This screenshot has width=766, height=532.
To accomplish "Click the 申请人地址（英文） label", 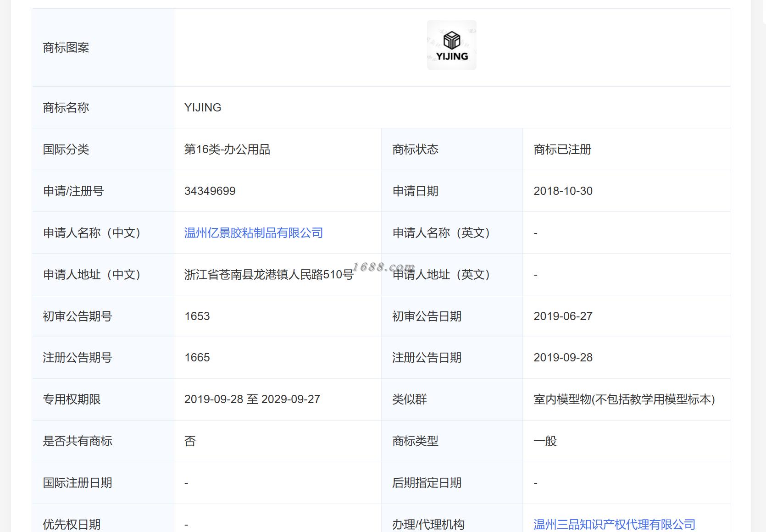I will coord(441,275).
